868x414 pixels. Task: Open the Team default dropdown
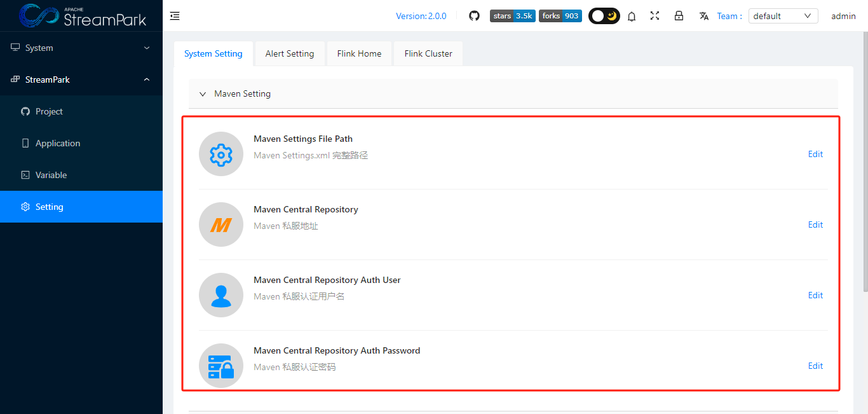[783, 16]
